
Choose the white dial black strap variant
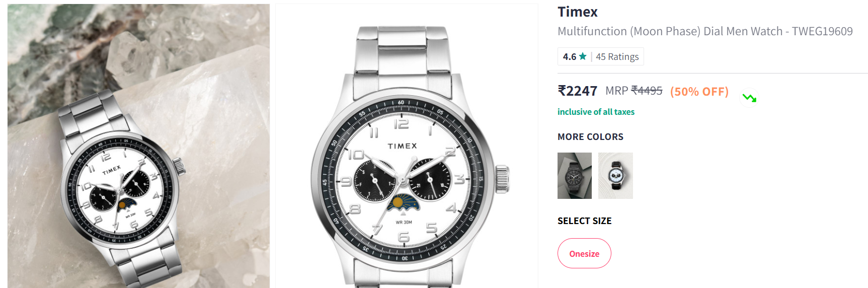[x=615, y=176]
